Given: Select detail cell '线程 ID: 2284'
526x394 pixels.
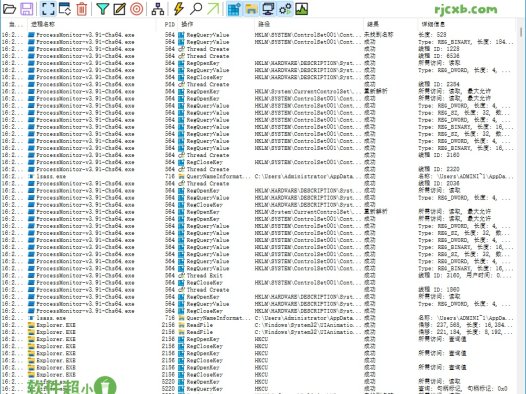Looking at the screenshot, I should point(439,84).
